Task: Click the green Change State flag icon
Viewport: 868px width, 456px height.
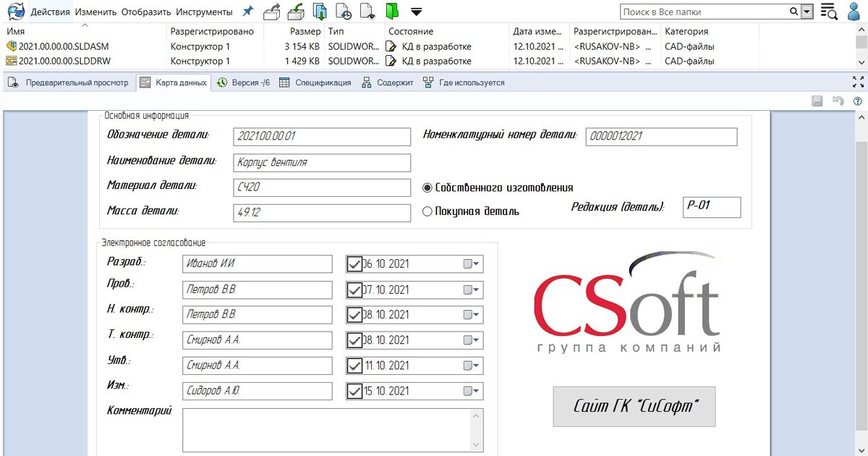Action: point(392,12)
